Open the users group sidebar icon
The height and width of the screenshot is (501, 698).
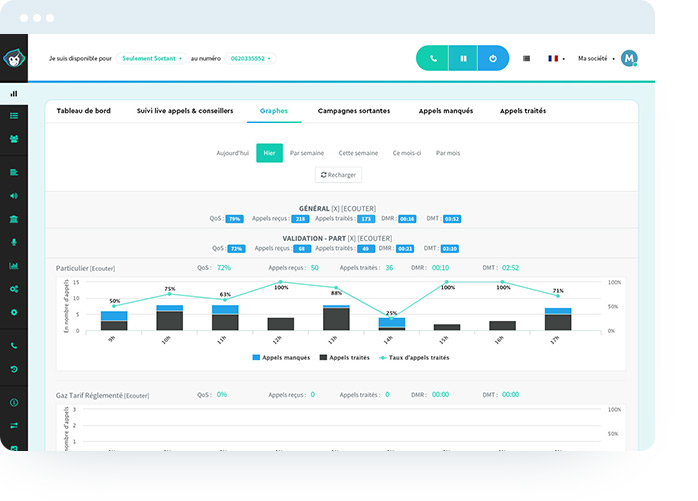[14, 139]
